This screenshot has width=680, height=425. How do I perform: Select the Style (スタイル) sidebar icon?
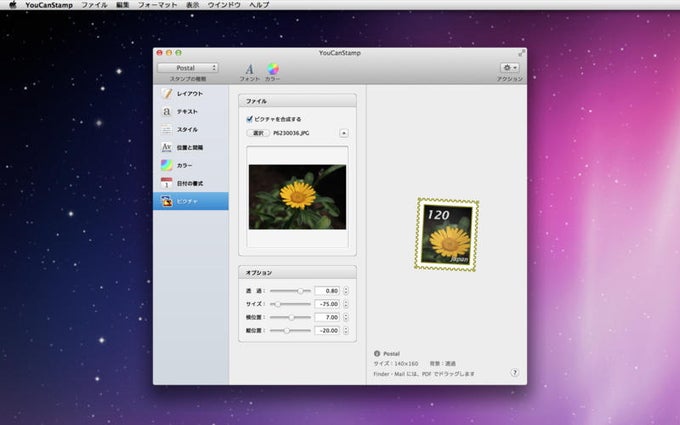[167, 129]
